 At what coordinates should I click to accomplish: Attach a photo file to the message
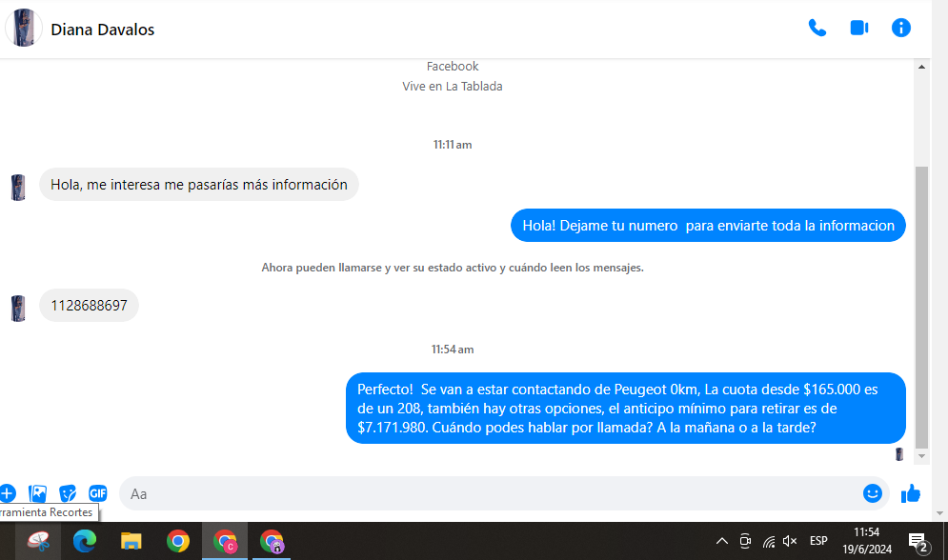point(38,493)
